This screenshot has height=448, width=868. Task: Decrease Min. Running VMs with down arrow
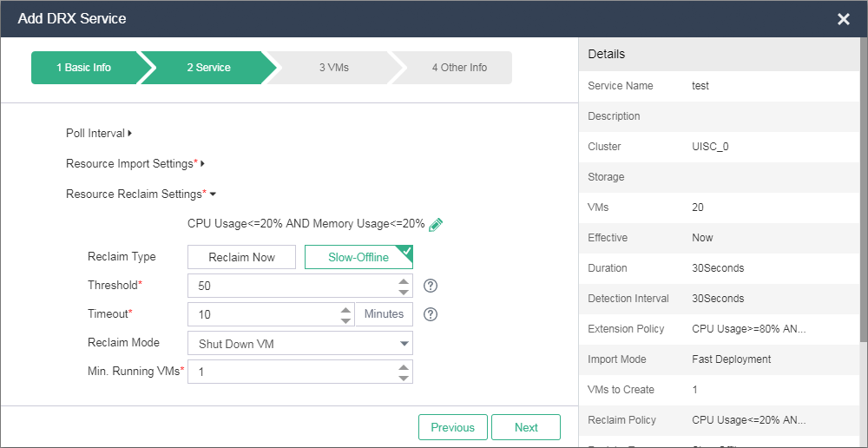click(404, 377)
